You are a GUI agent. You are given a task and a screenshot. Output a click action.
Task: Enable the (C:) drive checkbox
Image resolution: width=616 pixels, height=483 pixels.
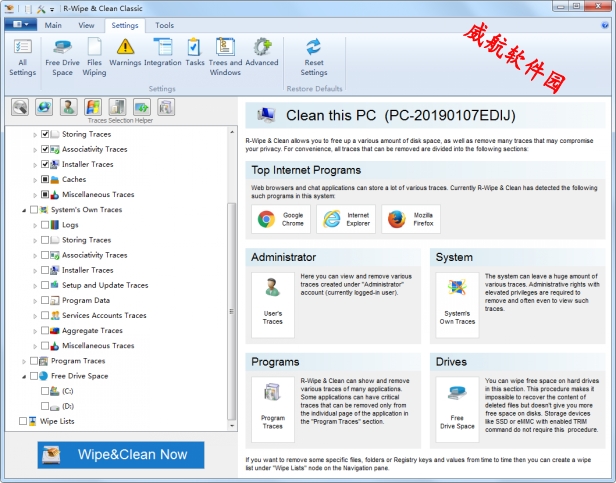(x=46, y=391)
